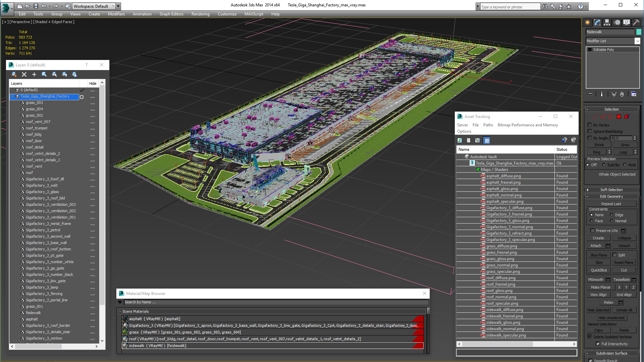The width and height of the screenshot is (644, 362).
Task: Enable the By Vertex checkbox
Action: point(590,125)
